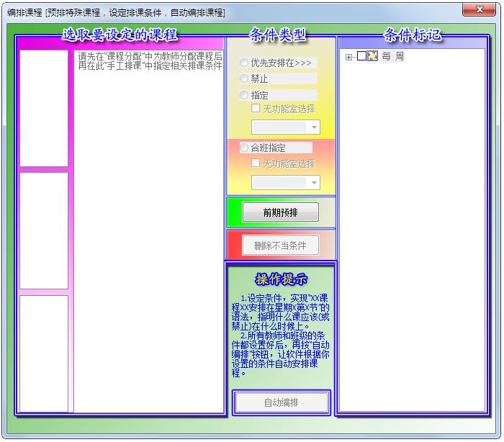Select the 合班指定 radio option
This screenshot has width=504, height=442.
(x=245, y=148)
